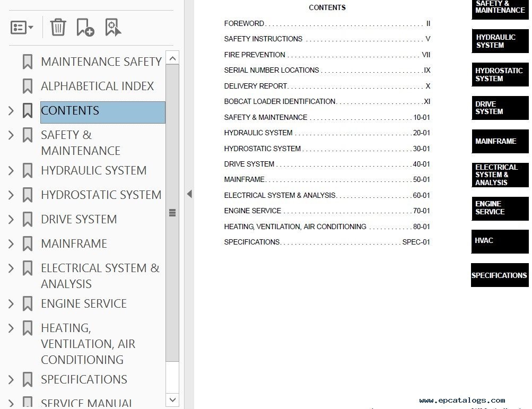Click bookmark icon beside MAINTENANCE SAFETY

pos(28,62)
